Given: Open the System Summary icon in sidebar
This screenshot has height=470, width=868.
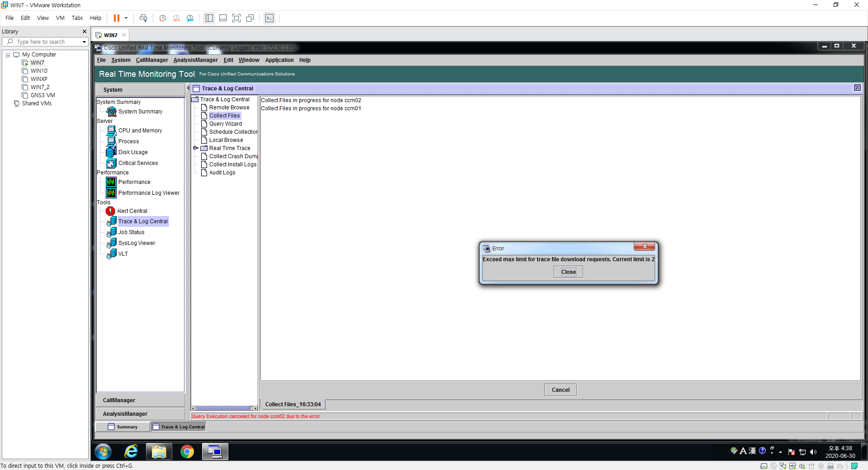Looking at the screenshot, I should [x=111, y=112].
